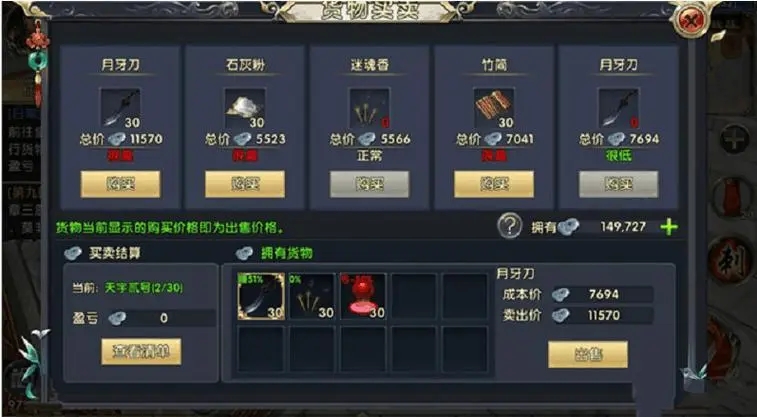Select owned incense sticks in inventory
Viewport: 757px width, 417px height.
[312, 296]
